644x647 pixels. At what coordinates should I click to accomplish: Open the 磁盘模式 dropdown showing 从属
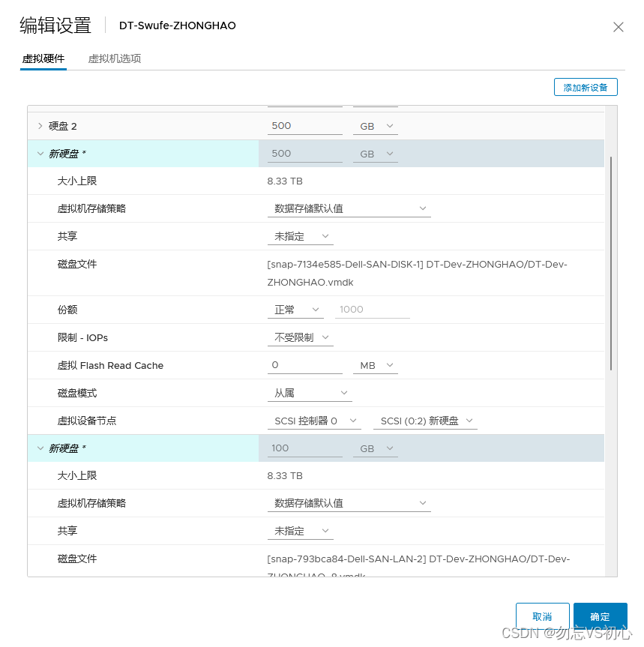click(x=310, y=393)
